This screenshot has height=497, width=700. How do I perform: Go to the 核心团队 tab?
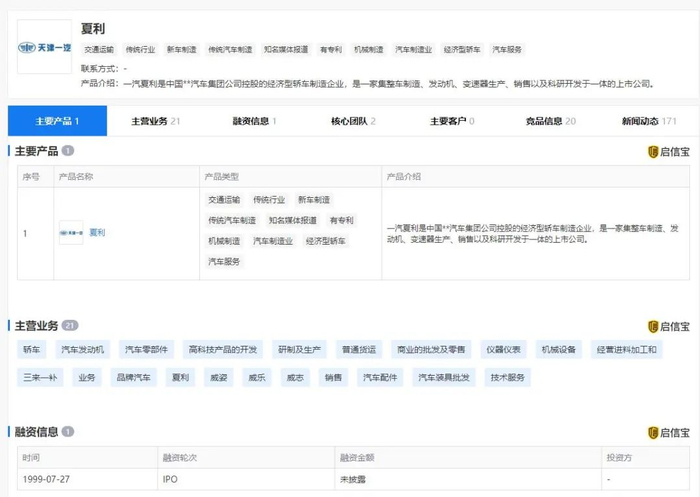(353, 121)
